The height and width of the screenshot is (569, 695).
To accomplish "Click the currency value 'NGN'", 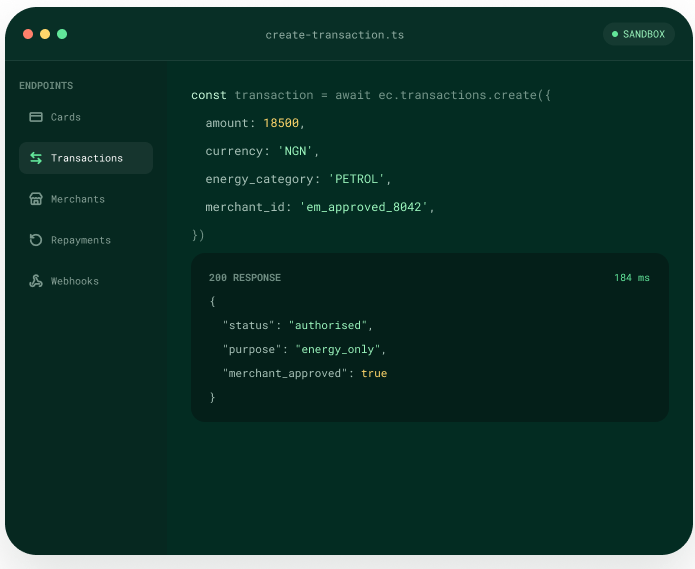I will (295, 151).
